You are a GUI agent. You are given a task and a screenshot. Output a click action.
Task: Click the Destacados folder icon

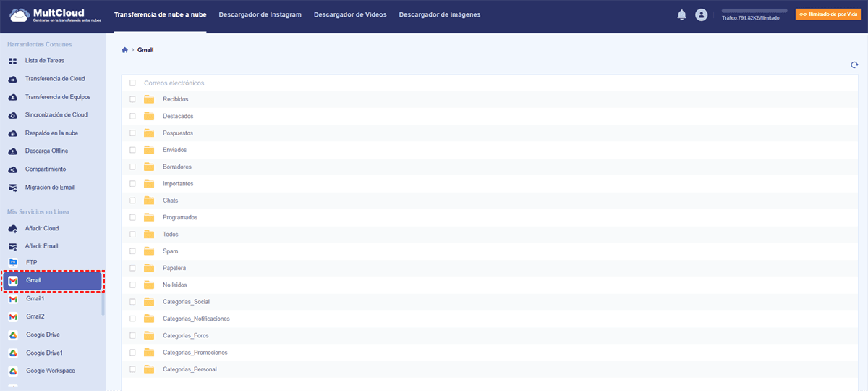150,116
